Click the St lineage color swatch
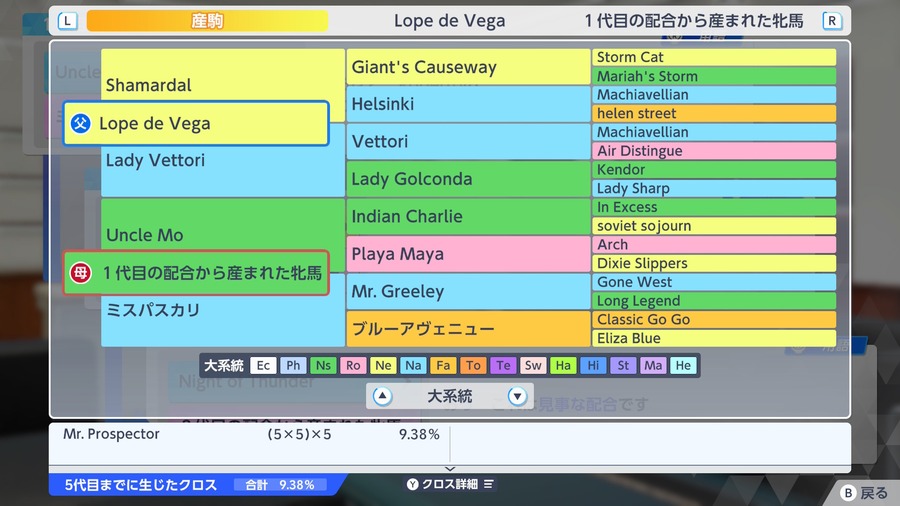The height and width of the screenshot is (506, 900). 623,365
